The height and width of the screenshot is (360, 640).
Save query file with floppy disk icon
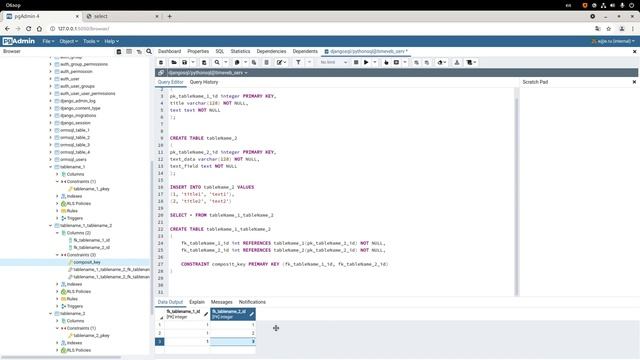point(184,62)
